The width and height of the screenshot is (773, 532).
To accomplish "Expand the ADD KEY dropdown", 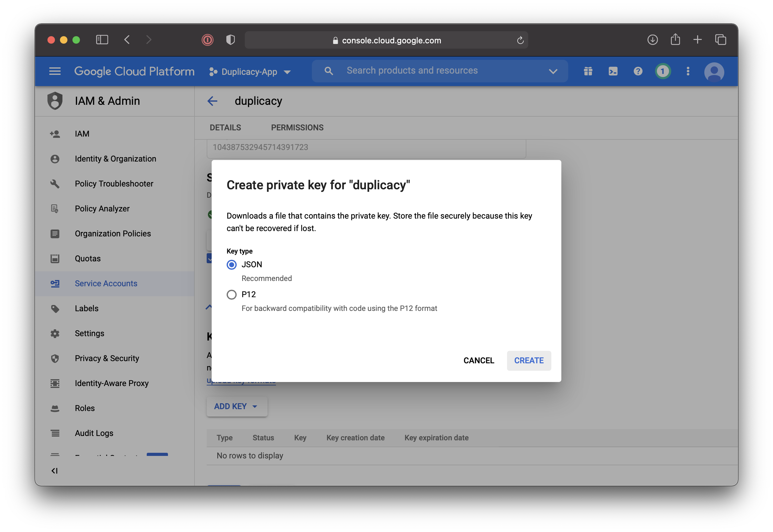I will pyautogui.click(x=237, y=406).
